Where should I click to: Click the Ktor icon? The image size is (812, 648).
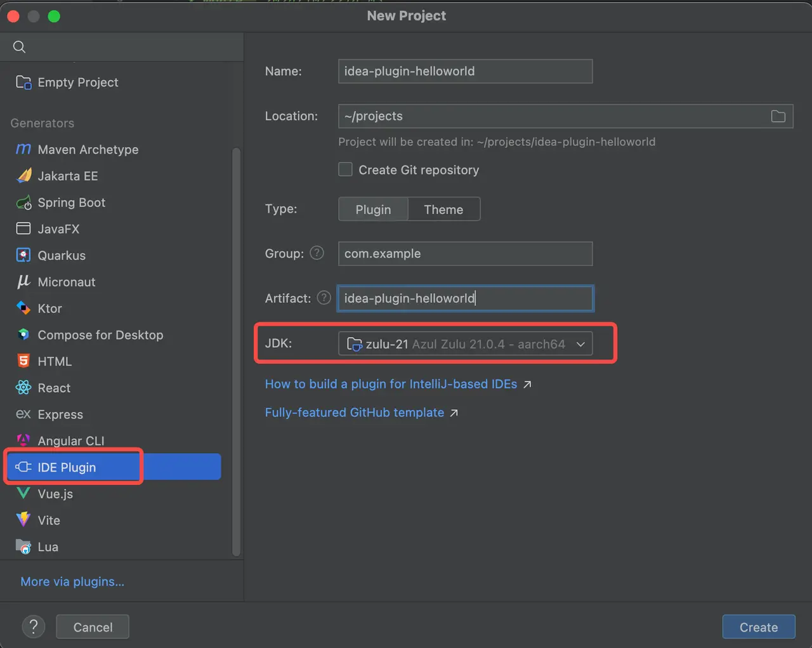click(23, 308)
